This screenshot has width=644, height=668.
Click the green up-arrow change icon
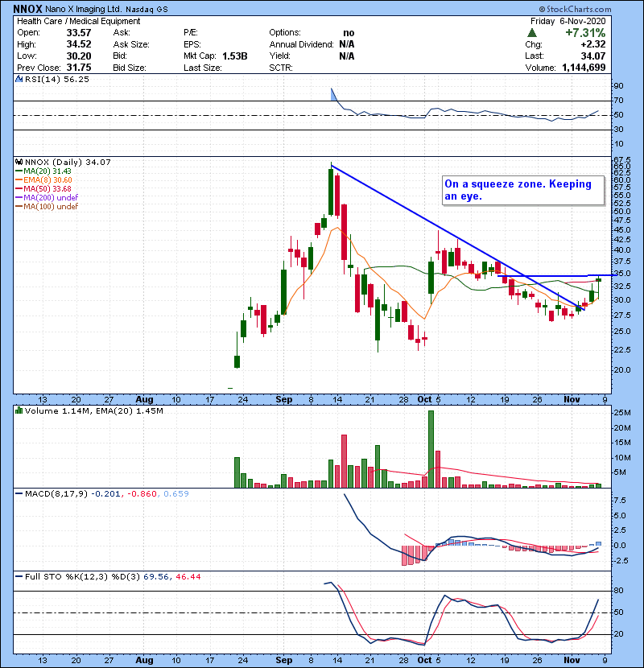pyautogui.click(x=531, y=33)
